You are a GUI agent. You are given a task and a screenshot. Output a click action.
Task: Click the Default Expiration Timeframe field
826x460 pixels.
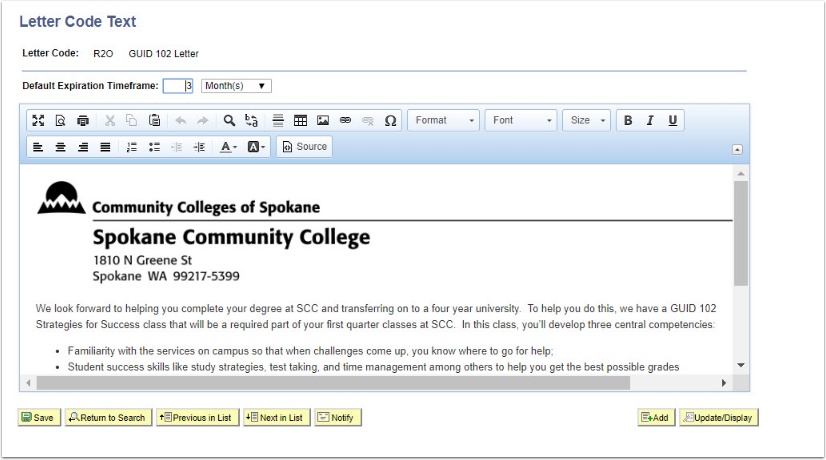(178, 86)
